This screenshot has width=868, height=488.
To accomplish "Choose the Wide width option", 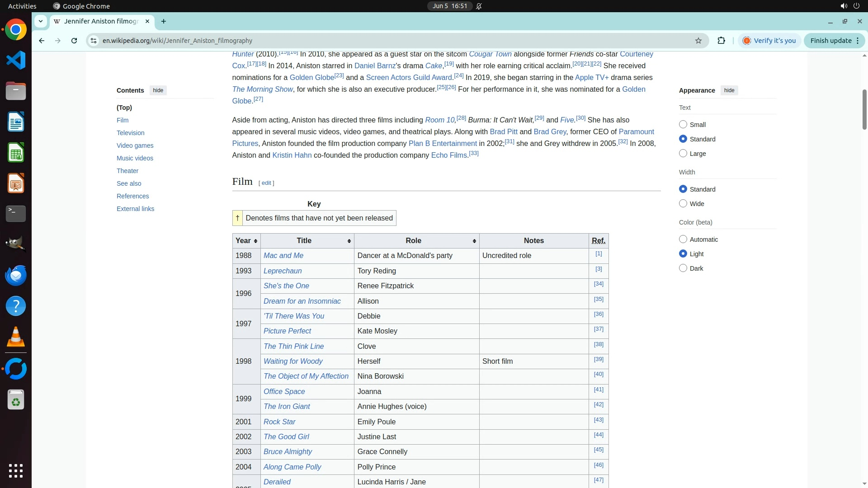I will click(683, 204).
